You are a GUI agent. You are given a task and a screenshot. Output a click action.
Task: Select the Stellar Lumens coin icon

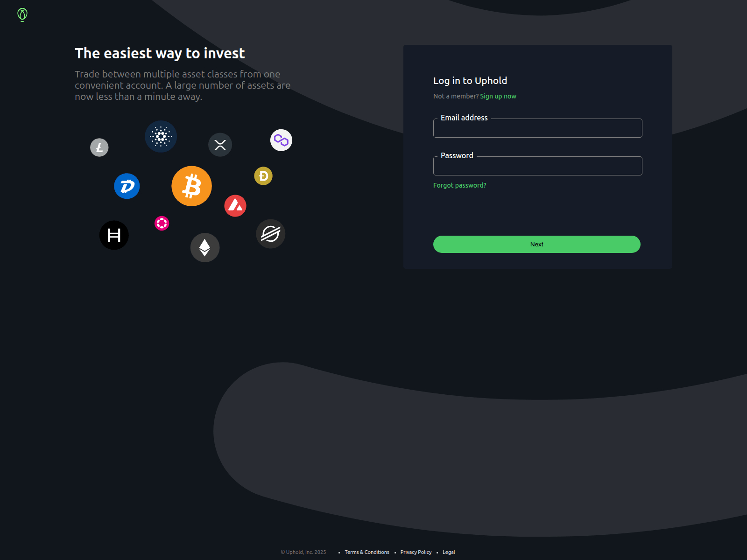pyautogui.click(x=271, y=234)
